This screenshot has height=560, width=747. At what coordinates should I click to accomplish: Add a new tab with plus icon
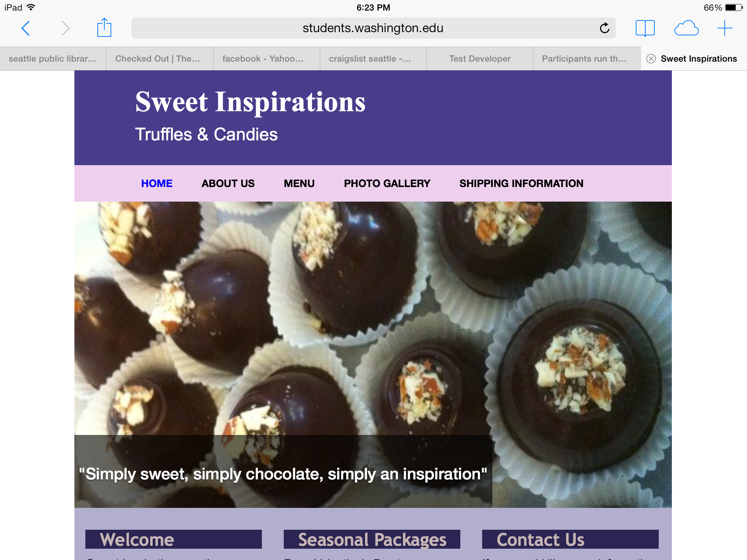coord(724,28)
